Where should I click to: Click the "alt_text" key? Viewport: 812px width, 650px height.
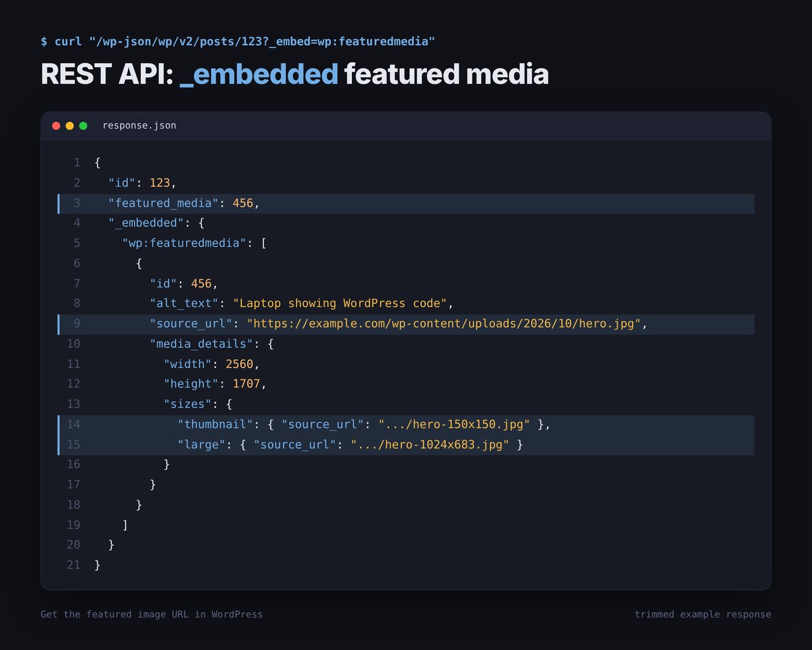tap(184, 304)
